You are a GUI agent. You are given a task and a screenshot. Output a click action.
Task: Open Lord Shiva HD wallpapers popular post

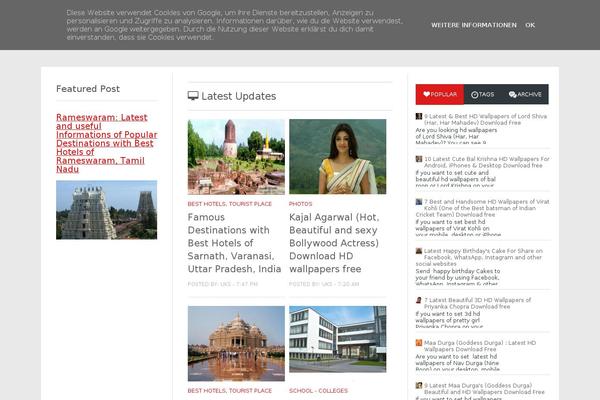coord(485,119)
